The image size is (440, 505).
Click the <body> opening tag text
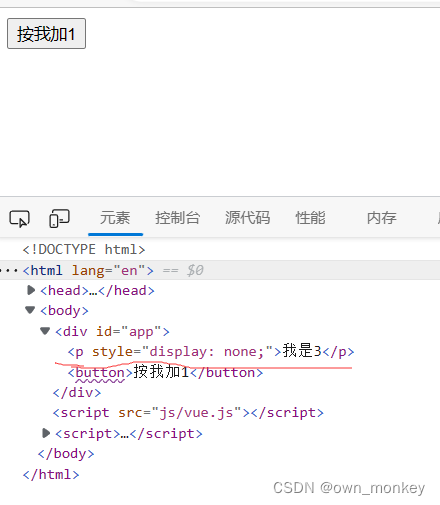click(64, 311)
